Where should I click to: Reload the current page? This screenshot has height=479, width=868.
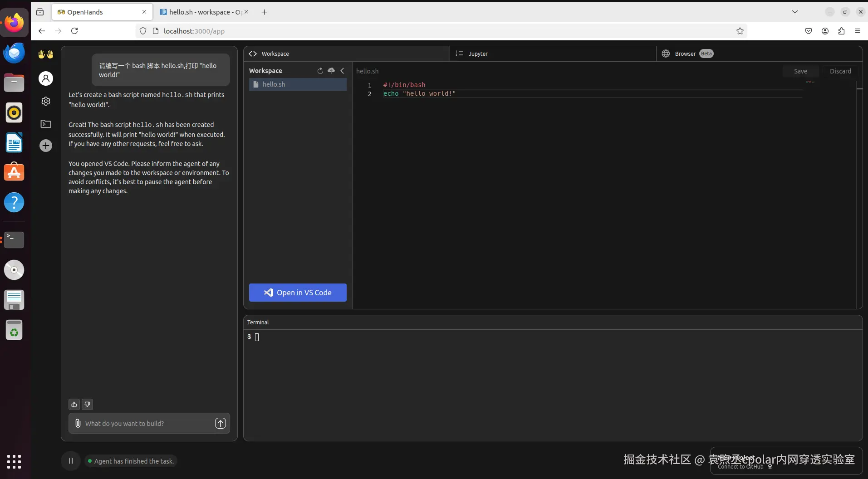pos(74,31)
